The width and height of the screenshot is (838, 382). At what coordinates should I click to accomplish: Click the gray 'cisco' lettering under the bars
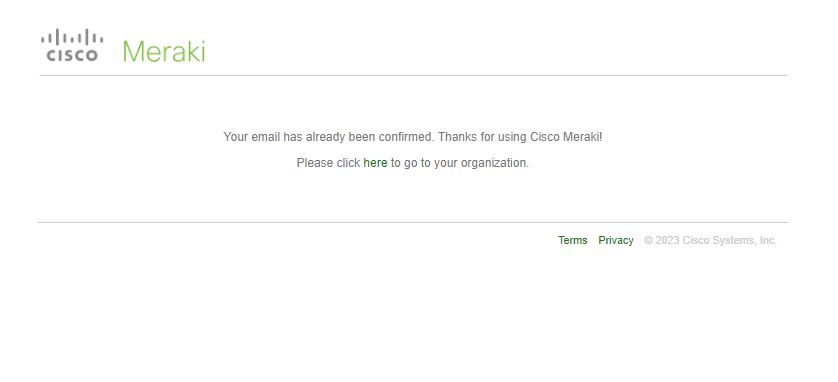point(72,56)
